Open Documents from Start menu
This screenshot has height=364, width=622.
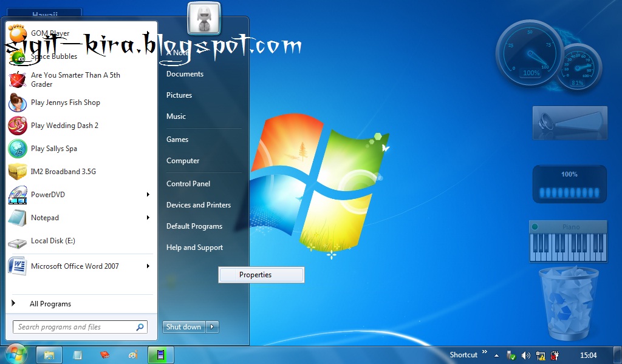pos(185,74)
